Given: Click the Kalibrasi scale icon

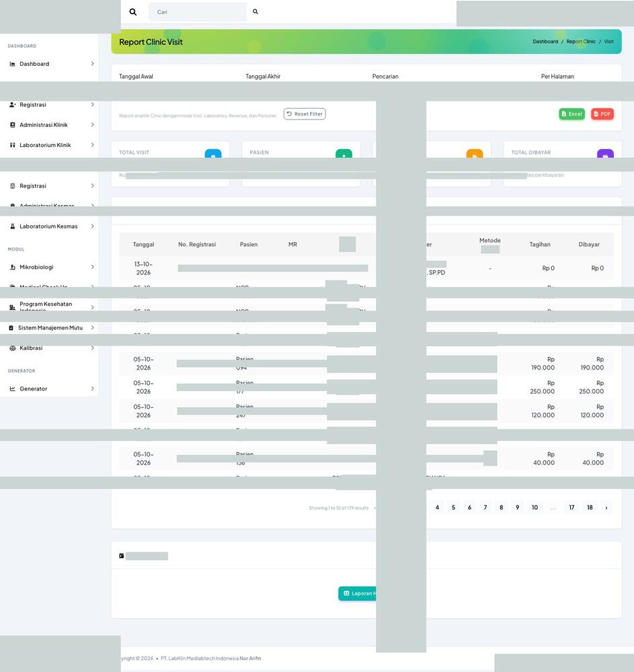Looking at the screenshot, I should tap(12, 348).
